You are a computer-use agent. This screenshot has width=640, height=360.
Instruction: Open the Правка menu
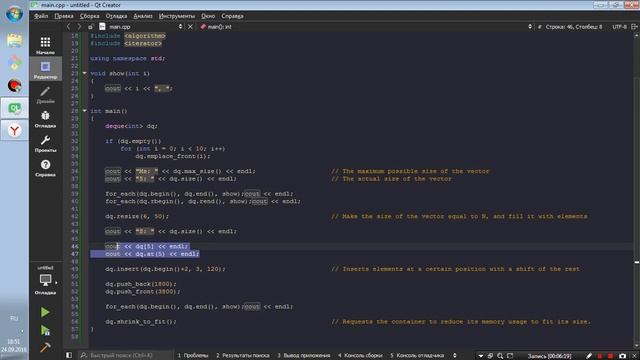coord(64,16)
